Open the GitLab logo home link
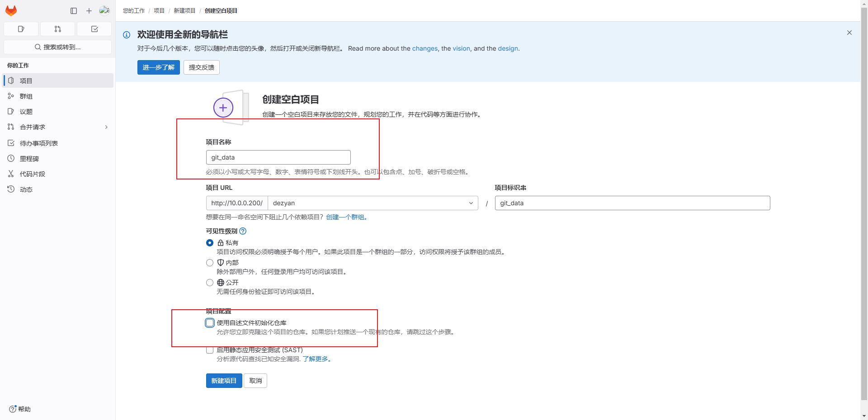The width and height of the screenshot is (868, 420). [x=11, y=10]
